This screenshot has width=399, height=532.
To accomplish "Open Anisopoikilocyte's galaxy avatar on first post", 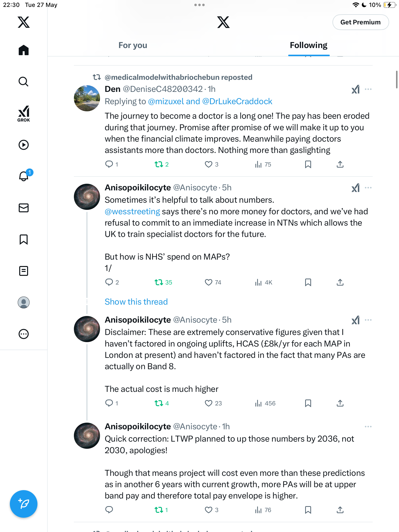I will [x=87, y=197].
